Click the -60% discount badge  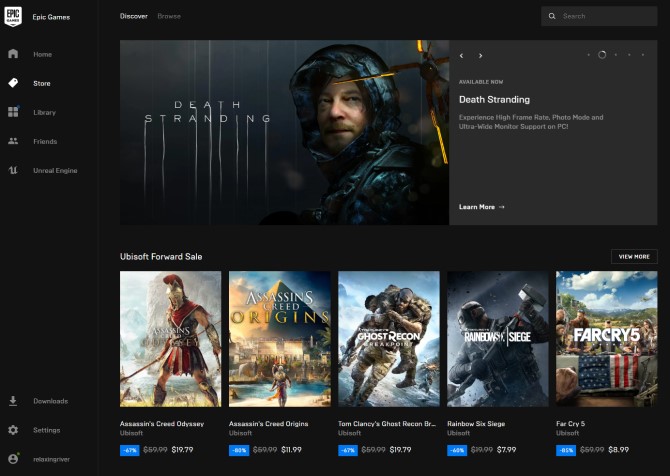point(457,450)
